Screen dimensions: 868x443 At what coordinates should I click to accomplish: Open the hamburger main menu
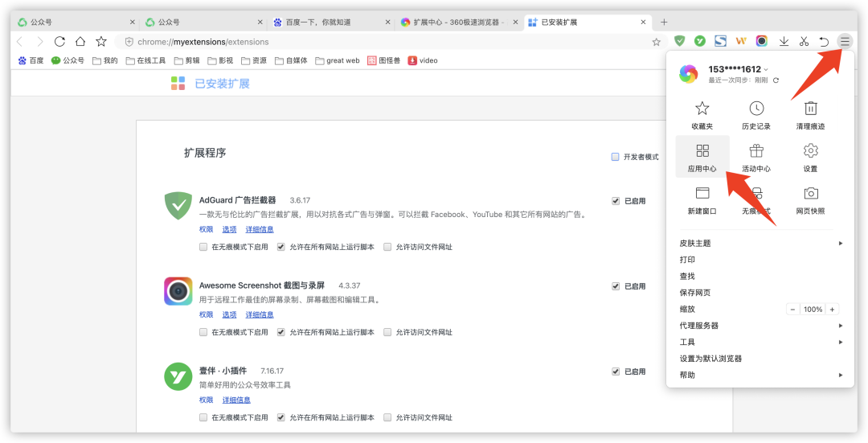point(844,41)
